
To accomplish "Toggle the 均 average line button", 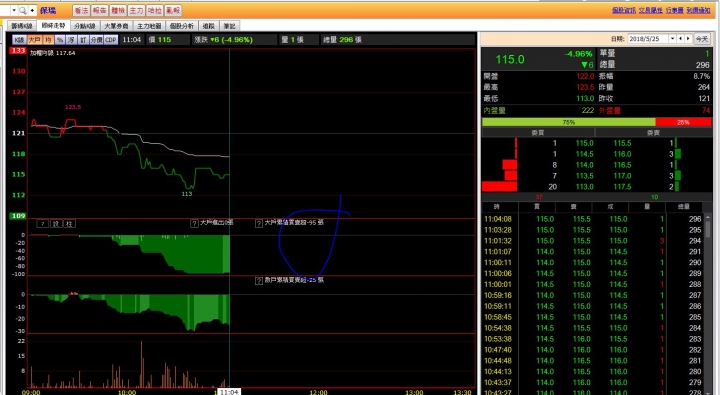I will tap(48, 40).
